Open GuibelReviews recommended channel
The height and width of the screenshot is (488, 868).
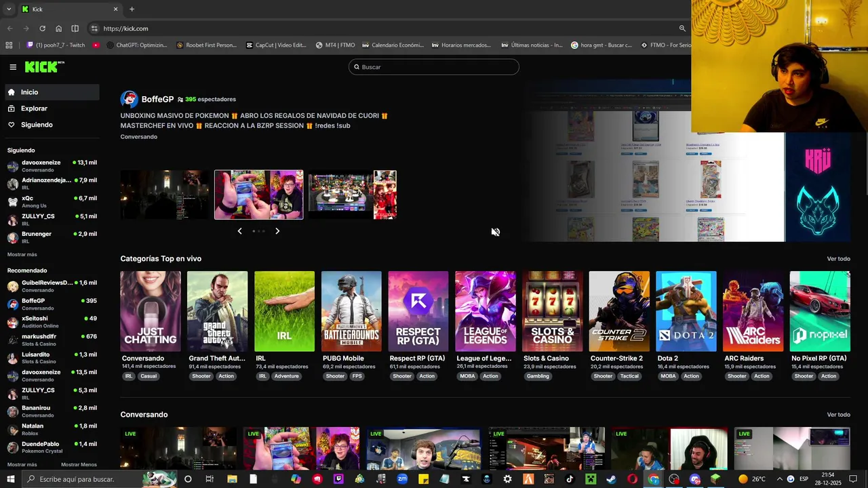coord(52,286)
